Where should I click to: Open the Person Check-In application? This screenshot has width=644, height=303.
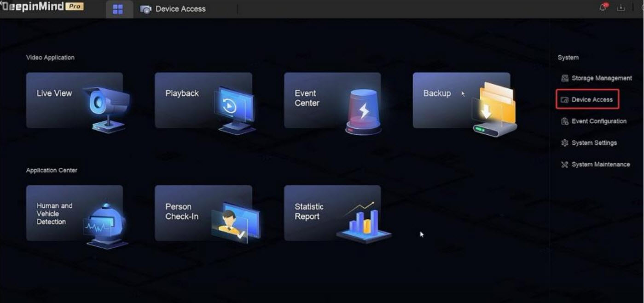tap(203, 213)
